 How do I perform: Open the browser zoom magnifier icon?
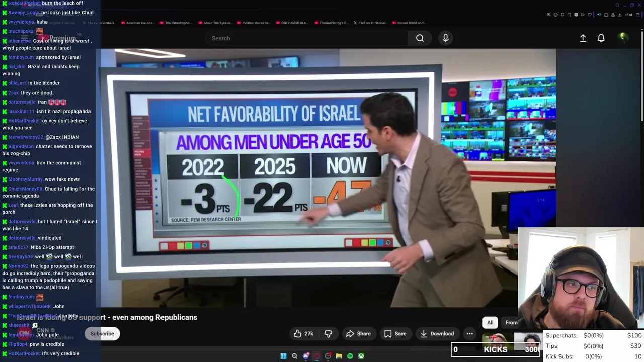(x=549, y=15)
